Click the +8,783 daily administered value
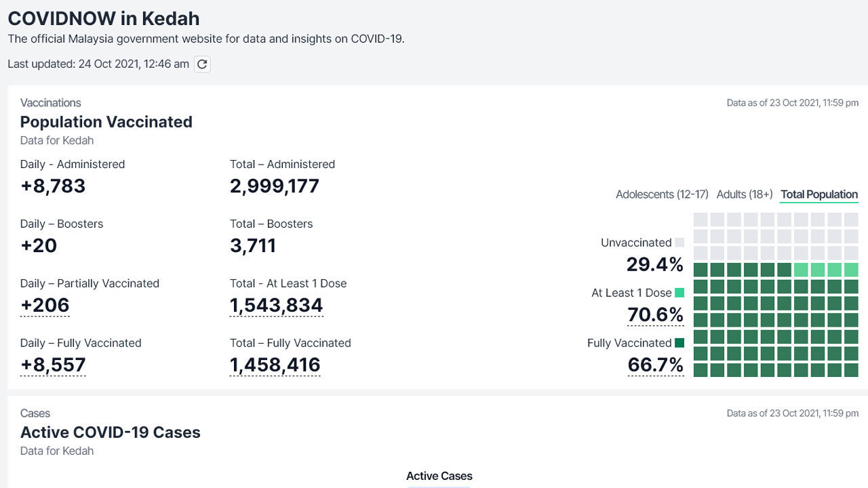This screenshot has width=868, height=488. pyautogui.click(x=53, y=186)
